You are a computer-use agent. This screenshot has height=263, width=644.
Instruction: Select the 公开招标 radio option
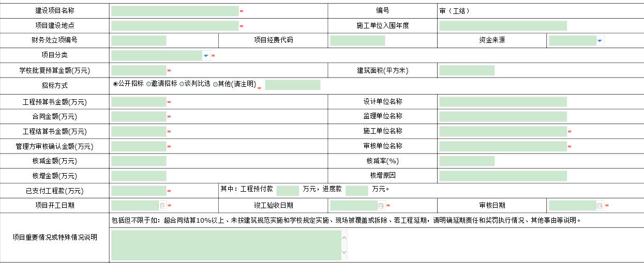coord(115,84)
